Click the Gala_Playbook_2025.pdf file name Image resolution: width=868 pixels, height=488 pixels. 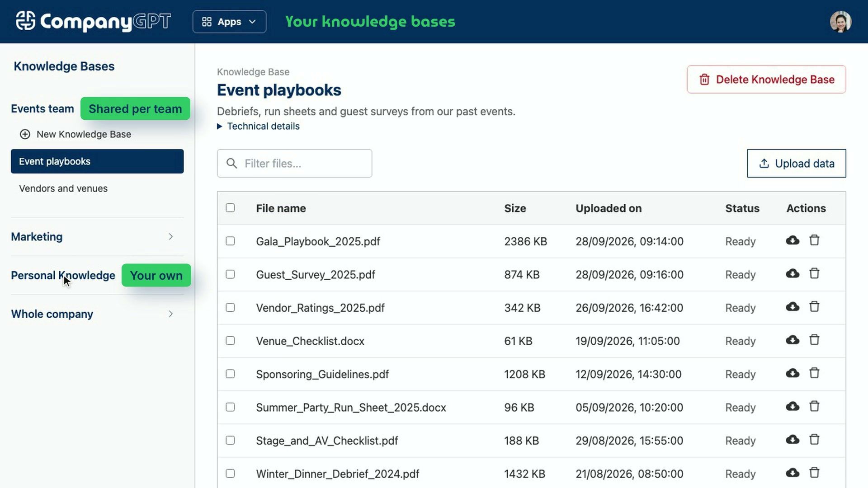(x=318, y=241)
